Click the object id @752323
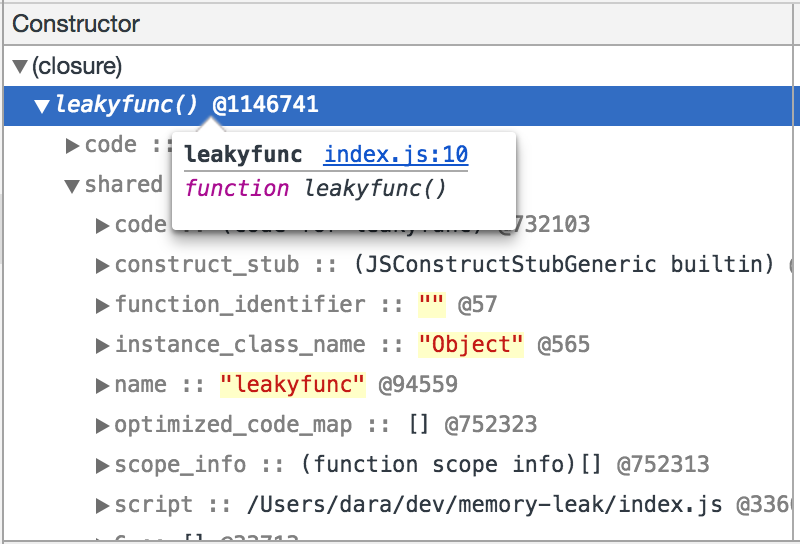This screenshot has width=800, height=544. [x=491, y=425]
